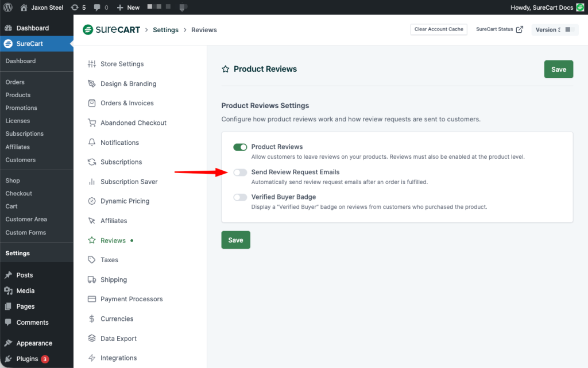588x368 pixels.
Task: Click the Store Settings sliders icon
Action: coord(91,64)
